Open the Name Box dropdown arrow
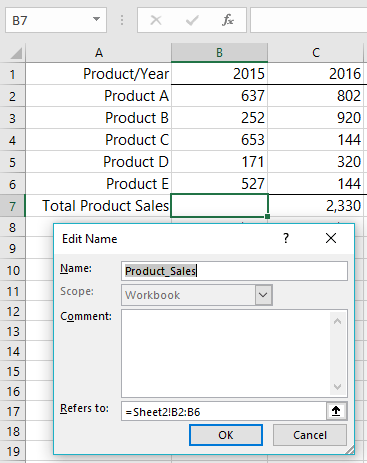The width and height of the screenshot is (367, 463). tap(96, 19)
